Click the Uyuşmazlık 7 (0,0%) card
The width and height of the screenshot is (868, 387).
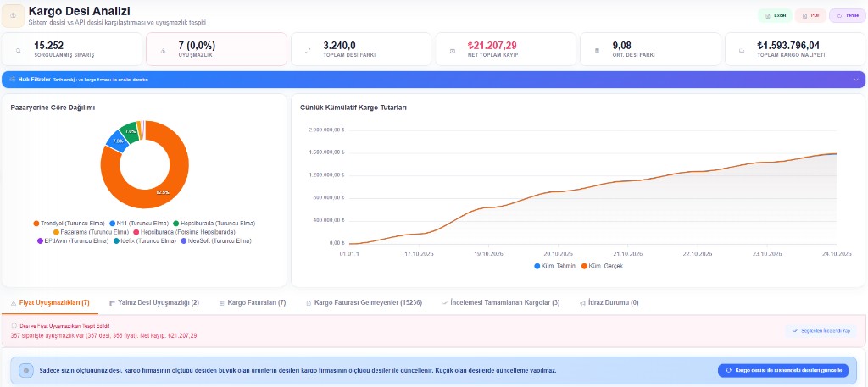click(216, 49)
